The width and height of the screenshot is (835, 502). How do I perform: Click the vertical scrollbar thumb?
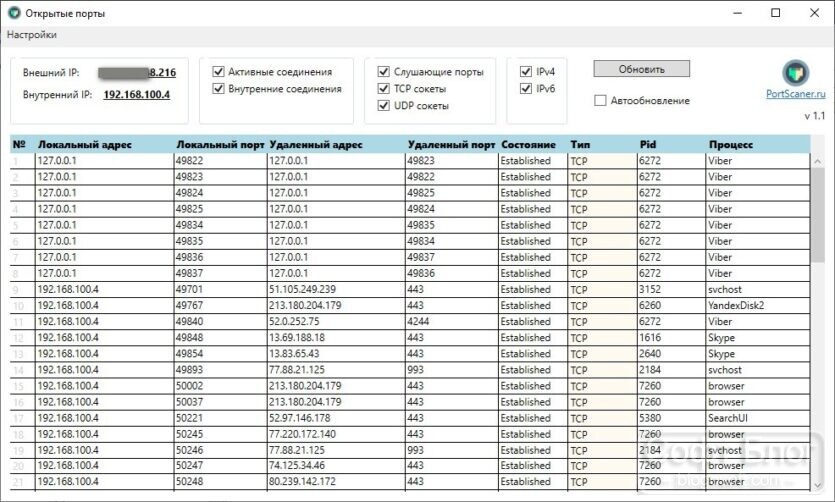pos(818,215)
